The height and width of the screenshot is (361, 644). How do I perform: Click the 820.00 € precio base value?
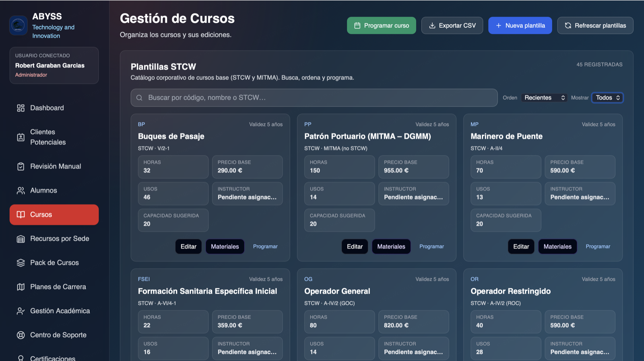click(x=396, y=325)
